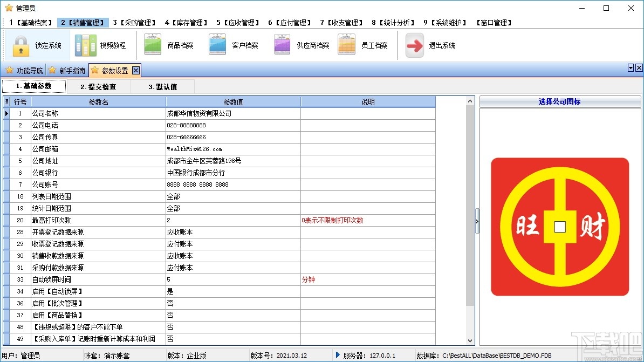This screenshot has width=644, height=362.
Task: Close all tabs with the right-edge X box
Action: [x=639, y=68]
